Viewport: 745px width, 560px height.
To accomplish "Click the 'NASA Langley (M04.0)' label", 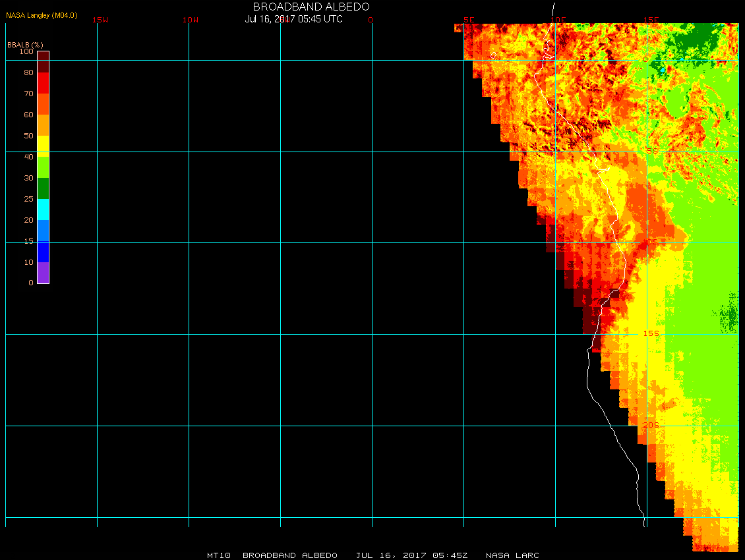I will pos(42,15).
